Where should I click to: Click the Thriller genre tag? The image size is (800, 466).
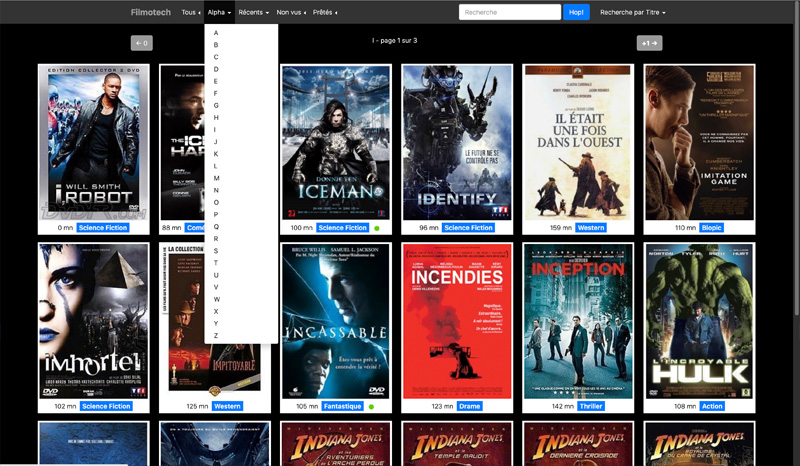591,406
